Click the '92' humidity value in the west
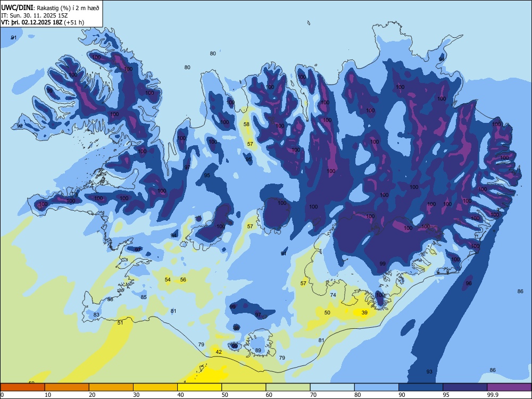 (x=20, y=126)
